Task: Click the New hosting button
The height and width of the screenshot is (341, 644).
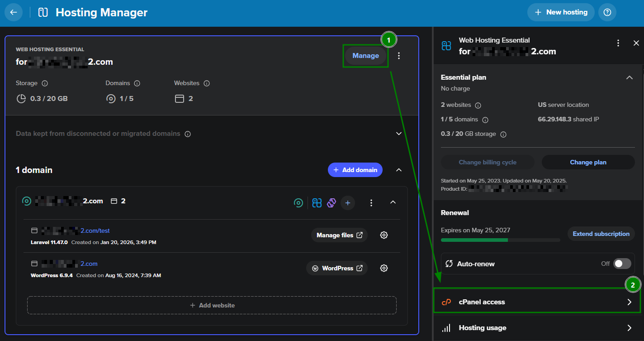Action: pos(561,12)
